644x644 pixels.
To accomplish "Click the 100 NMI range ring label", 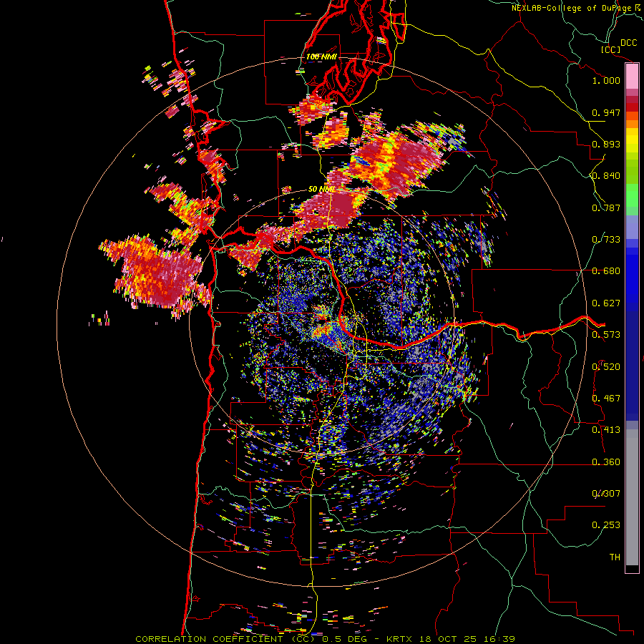I will click(x=321, y=57).
